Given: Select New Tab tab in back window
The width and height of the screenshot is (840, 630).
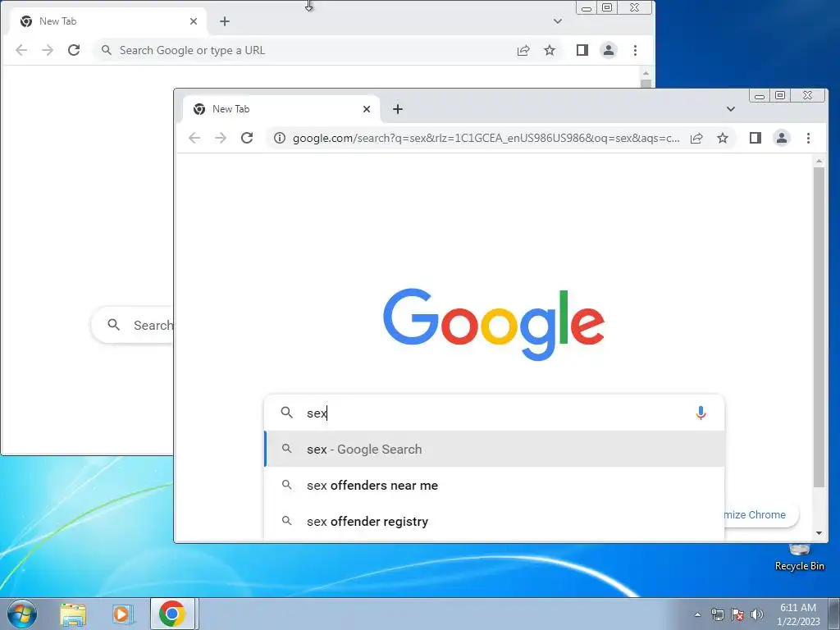Looking at the screenshot, I should (x=108, y=21).
